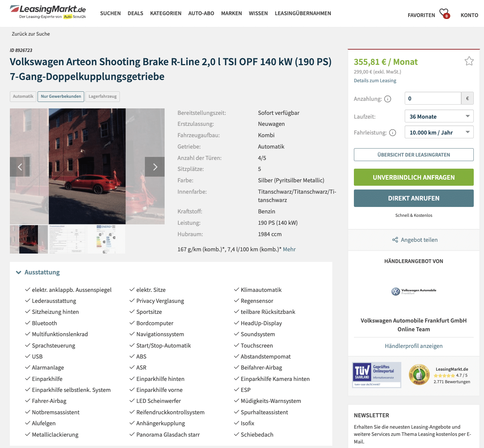Click '1984 ccm' Hubraum value
The height and width of the screenshot is (448, 484).
coord(270,234)
